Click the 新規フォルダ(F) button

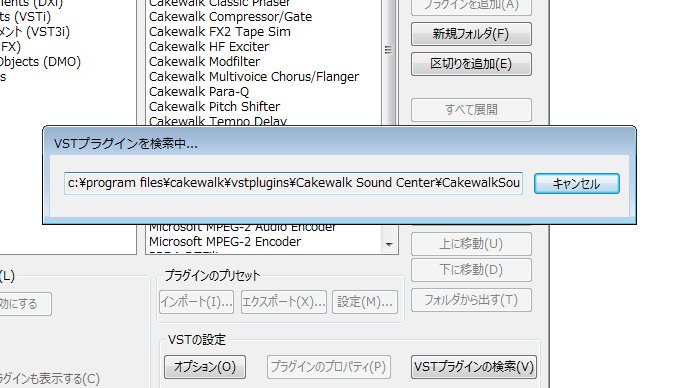471,34
